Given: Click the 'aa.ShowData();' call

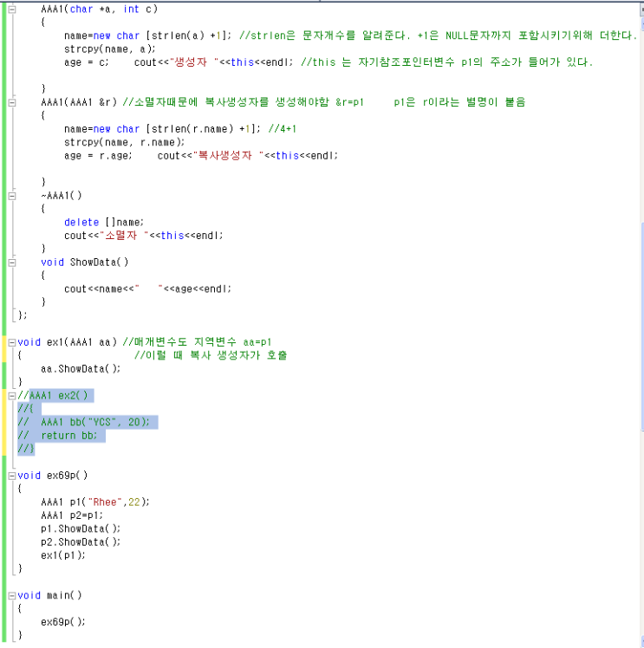Looking at the screenshot, I should [x=81, y=369].
